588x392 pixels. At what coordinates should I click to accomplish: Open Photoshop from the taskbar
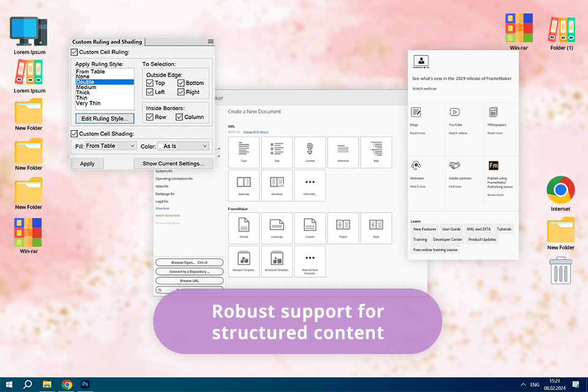[85, 384]
